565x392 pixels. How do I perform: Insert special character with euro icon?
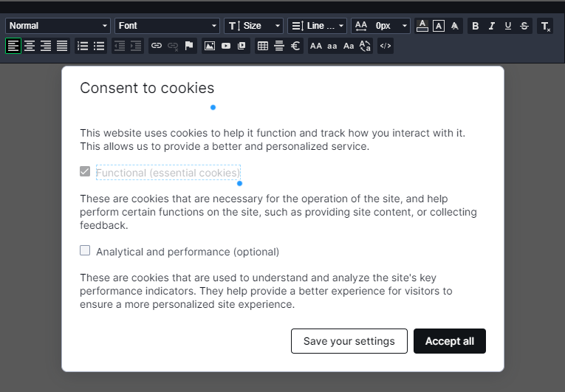click(x=295, y=46)
